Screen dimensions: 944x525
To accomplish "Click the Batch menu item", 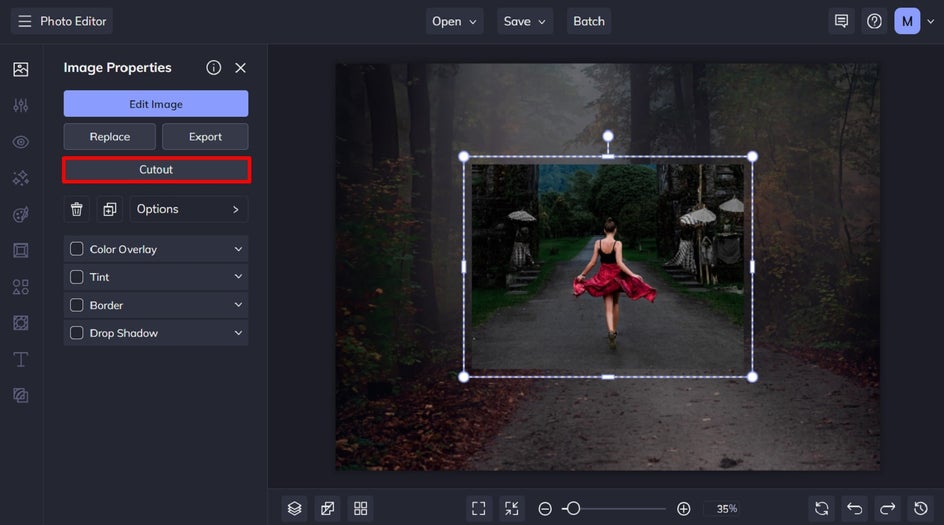I will coord(589,21).
